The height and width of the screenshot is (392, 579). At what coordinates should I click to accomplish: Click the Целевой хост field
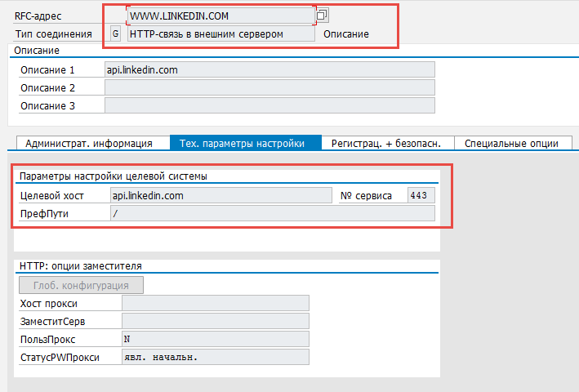[x=220, y=195]
